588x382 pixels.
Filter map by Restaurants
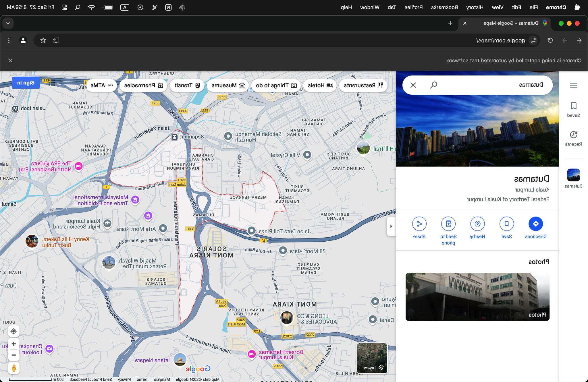pyautogui.click(x=363, y=85)
